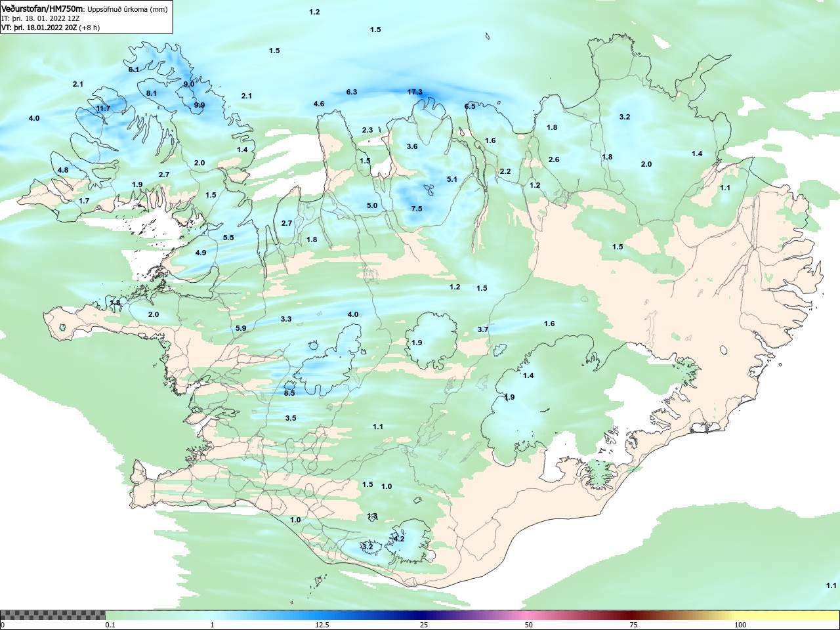
Task: Click the Veðurstofan/HM750m title text
Action: [43, 9]
